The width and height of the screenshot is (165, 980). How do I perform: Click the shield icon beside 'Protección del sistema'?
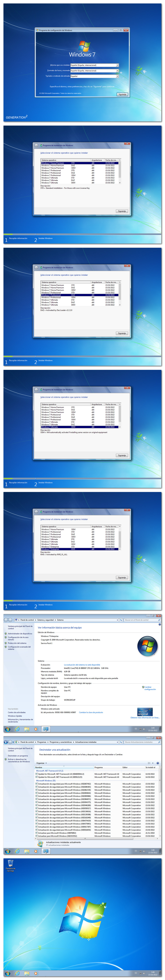tap(6, 643)
